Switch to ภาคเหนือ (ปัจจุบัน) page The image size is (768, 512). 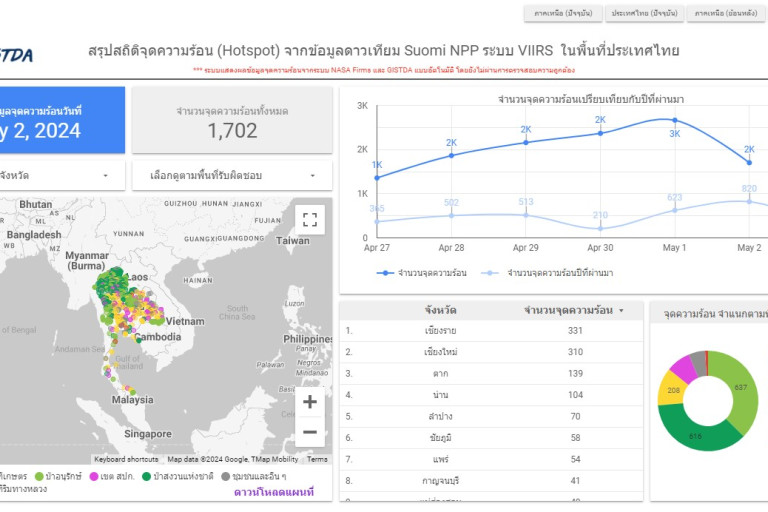click(x=561, y=14)
